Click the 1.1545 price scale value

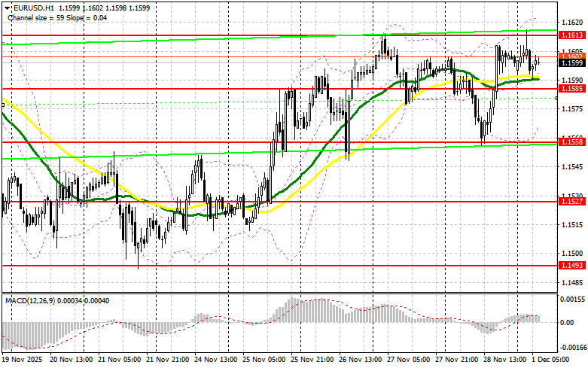coord(572,167)
